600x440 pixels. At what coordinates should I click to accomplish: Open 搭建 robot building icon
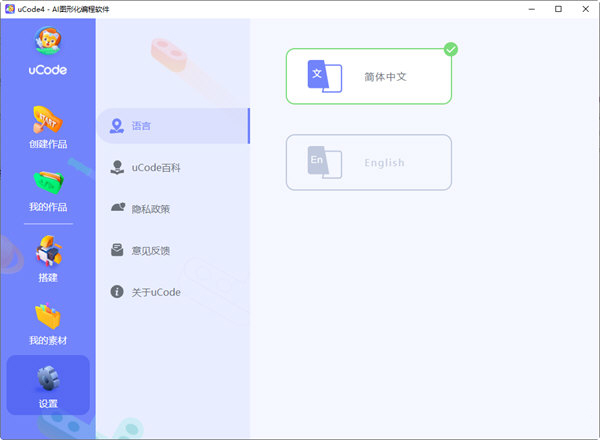(48, 251)
